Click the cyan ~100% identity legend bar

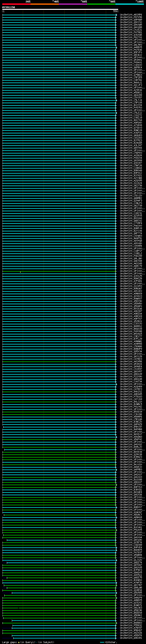point(130,4)
